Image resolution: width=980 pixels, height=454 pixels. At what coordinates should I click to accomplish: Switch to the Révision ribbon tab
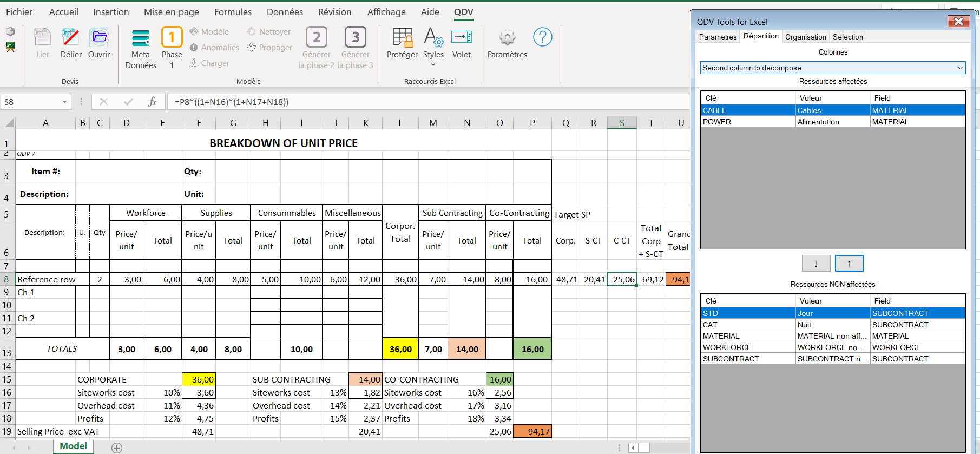click(335, 12)
